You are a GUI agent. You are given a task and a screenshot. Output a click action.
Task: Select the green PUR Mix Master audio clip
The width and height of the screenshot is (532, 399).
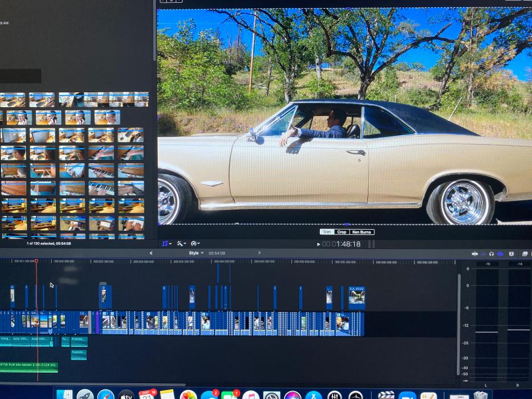coord(29,365)
